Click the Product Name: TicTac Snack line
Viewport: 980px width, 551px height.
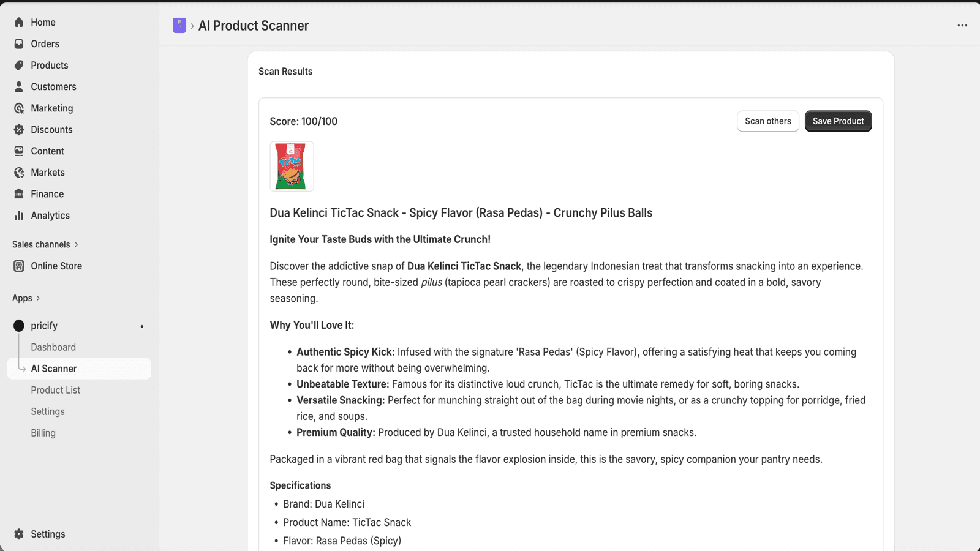click(347, 522)
